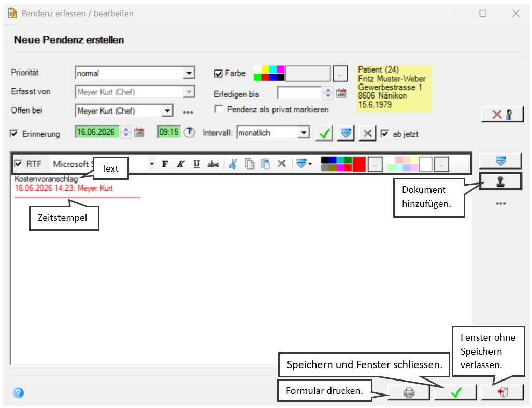Remove patient with red X button
Screen dimensions: 532x408
(x=502, y=115)
